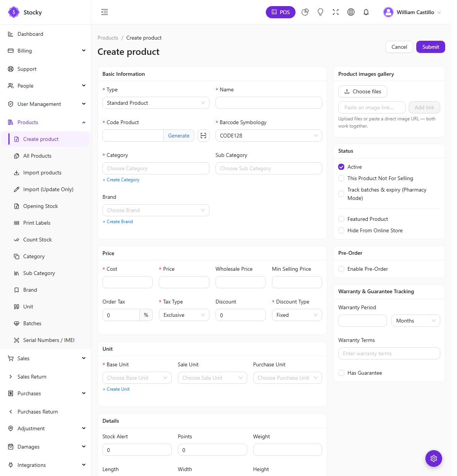Image resolution: width=457 pixels, height=476 pixels.
Task: Open the notifications bell icon
Action: tap(366, 12)
